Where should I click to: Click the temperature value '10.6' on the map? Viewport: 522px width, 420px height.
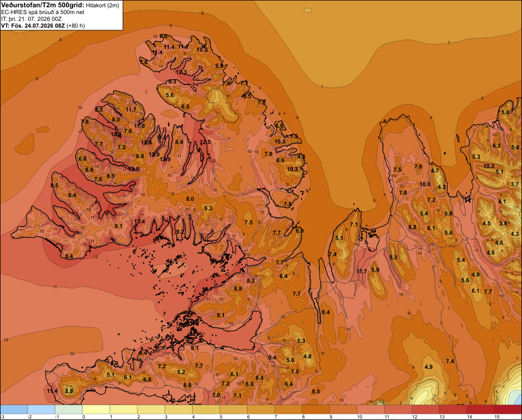[x=425, y=184]
